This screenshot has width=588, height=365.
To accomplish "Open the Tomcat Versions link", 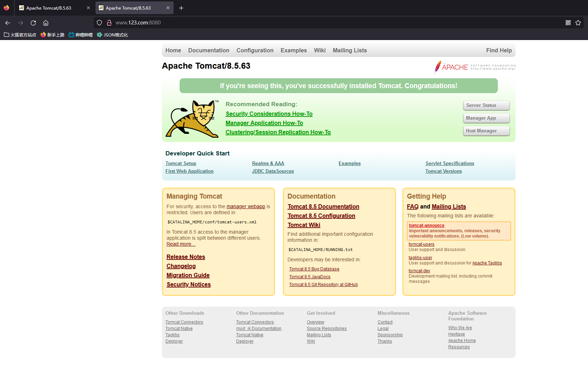I will (x=443, y=171).
